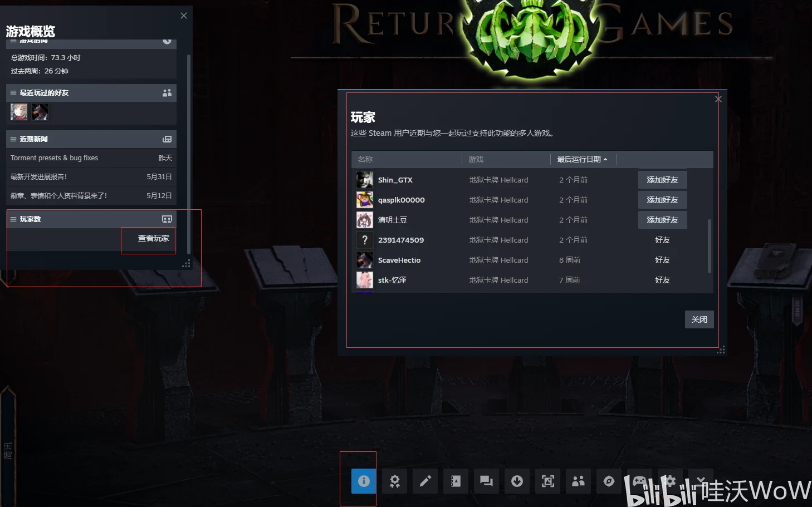Sort by 最后运行日期 column header
The image size is (812, 507).
[582, 159]
